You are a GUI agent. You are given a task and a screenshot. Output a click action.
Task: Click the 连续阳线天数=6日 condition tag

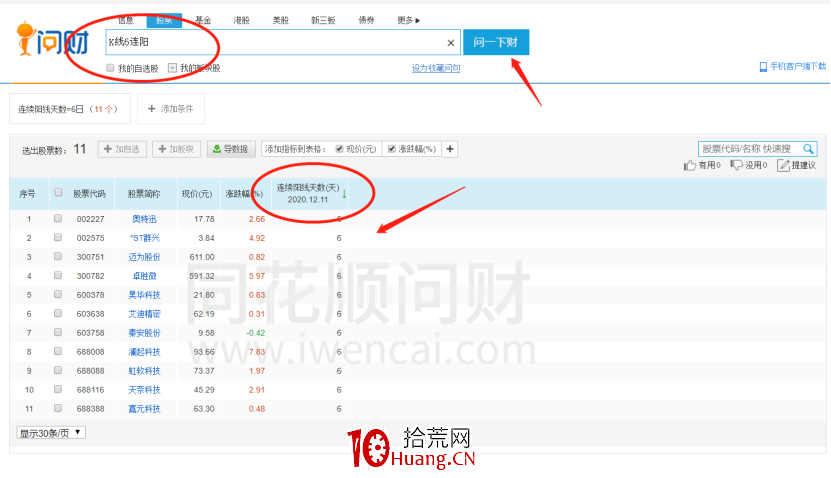tap(69, 109)
